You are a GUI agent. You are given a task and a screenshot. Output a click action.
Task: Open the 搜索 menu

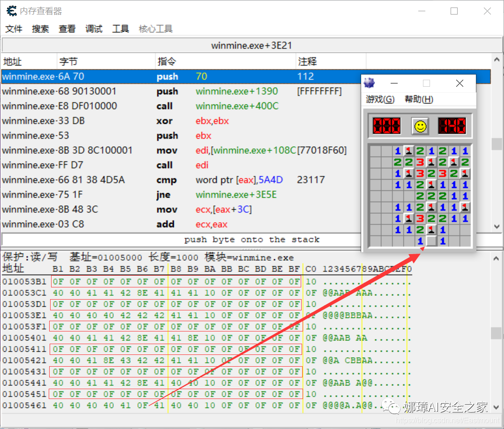[x=40, y=29]
